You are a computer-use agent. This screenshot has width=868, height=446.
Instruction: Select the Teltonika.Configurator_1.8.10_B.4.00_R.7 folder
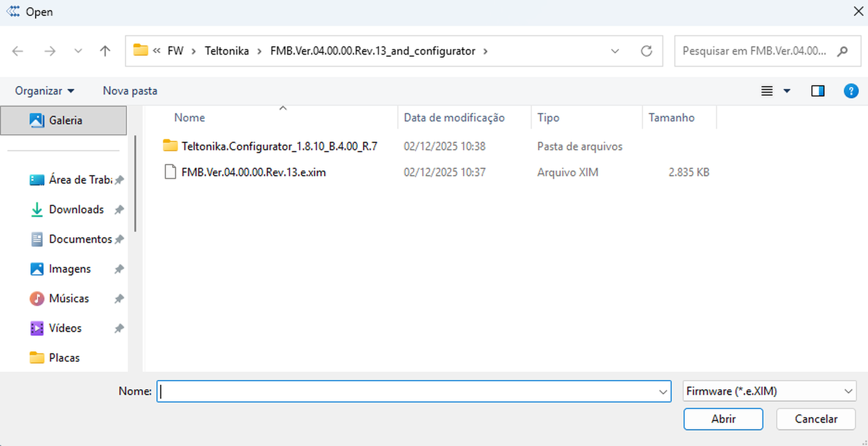tap(279, 147)
